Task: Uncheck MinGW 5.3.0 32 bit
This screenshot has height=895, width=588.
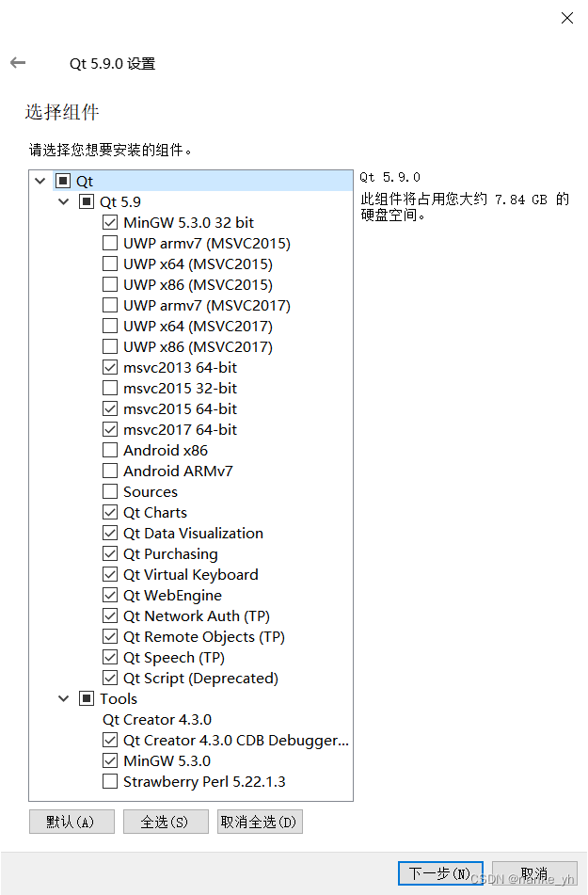Action: coord(110,222)
